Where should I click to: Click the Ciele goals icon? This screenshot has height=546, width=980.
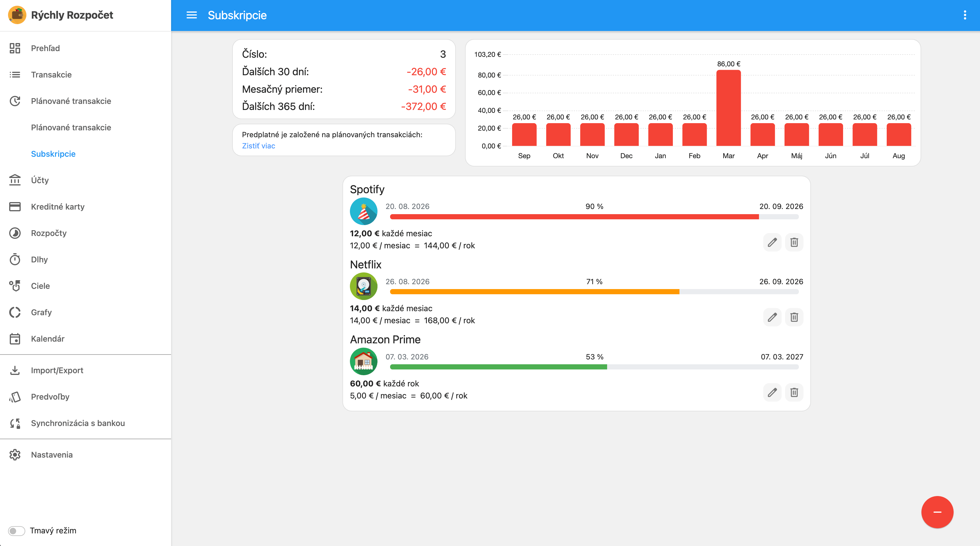15,286
